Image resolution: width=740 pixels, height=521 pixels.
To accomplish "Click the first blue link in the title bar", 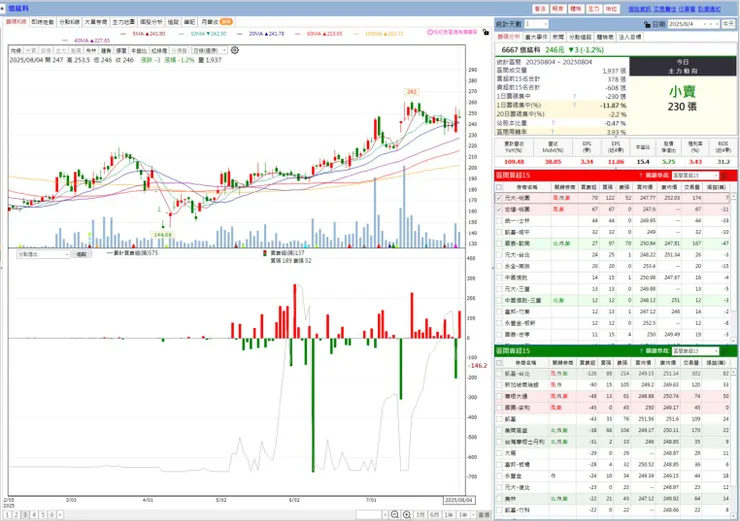I will pyautogui.click(x=639, y=9).
